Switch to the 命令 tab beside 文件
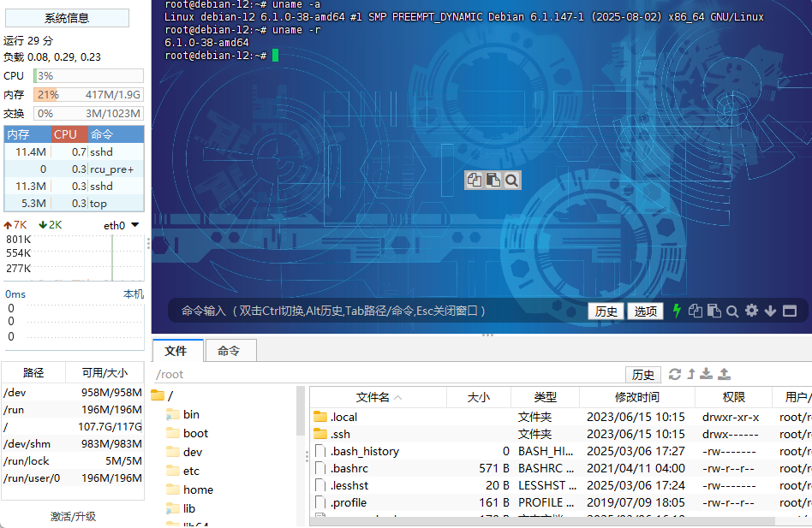812x528 pixels. click(230, 351)
